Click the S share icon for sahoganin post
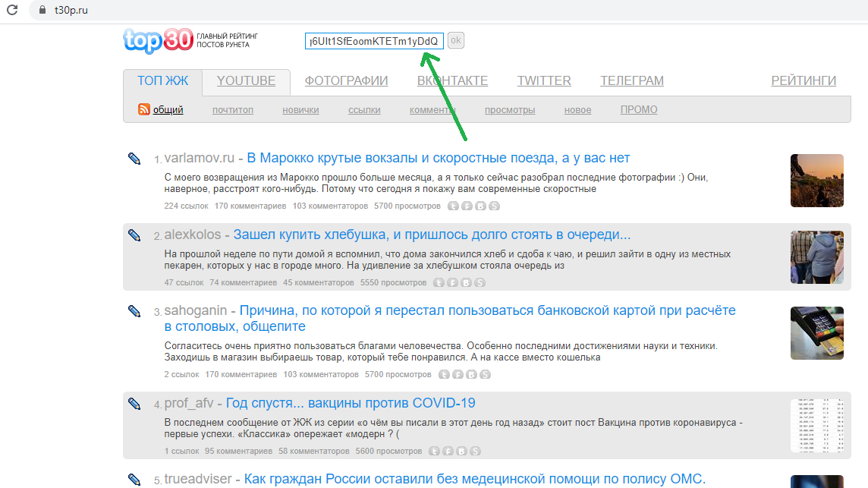The width and height of the screenshot is (868, 488). (x=485, y=374)
